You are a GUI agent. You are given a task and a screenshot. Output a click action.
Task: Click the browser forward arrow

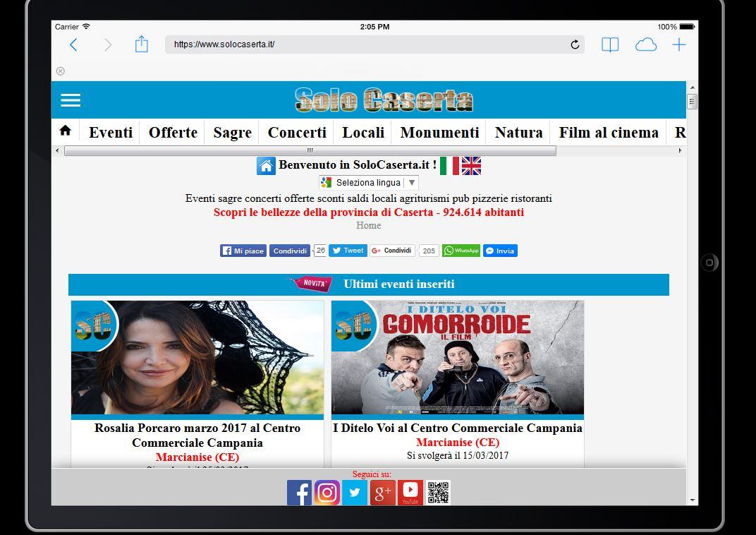pos(108,45)
